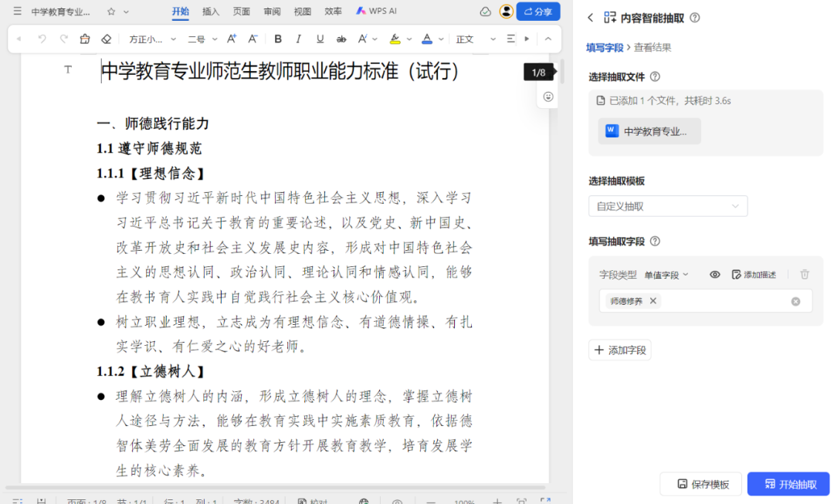Delete the extraction field via trash icon
Image resolution: width=834 pixels, height=504 pixels.
point(804,274)
